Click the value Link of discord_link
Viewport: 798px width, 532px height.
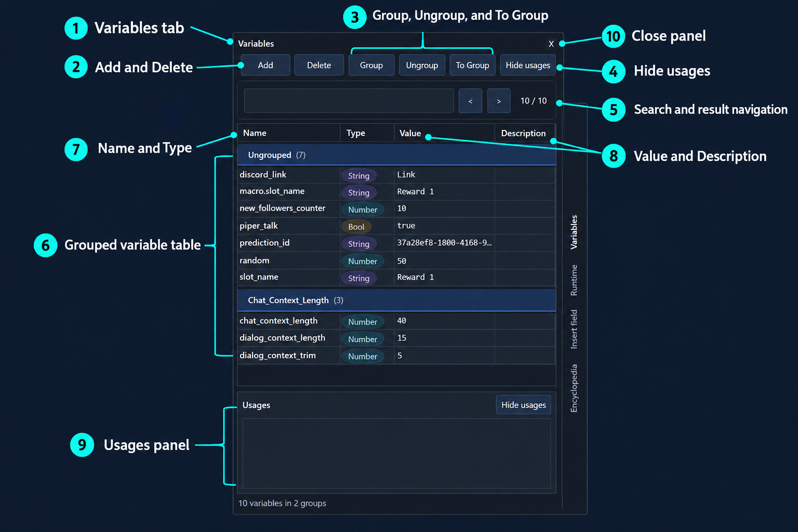click(406, 175)
